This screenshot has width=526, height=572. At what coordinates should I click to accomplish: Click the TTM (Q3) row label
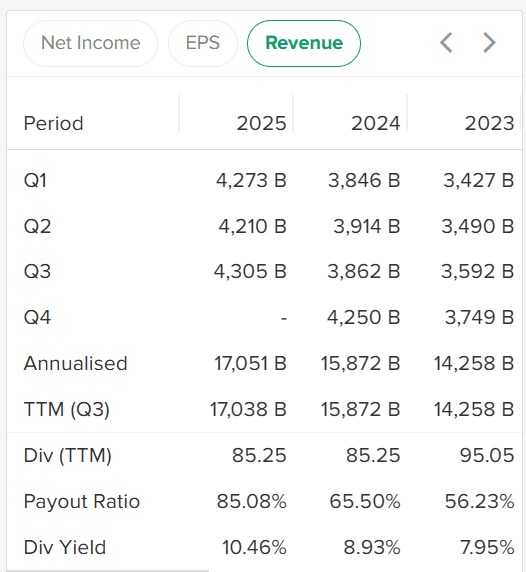[66, 409]
